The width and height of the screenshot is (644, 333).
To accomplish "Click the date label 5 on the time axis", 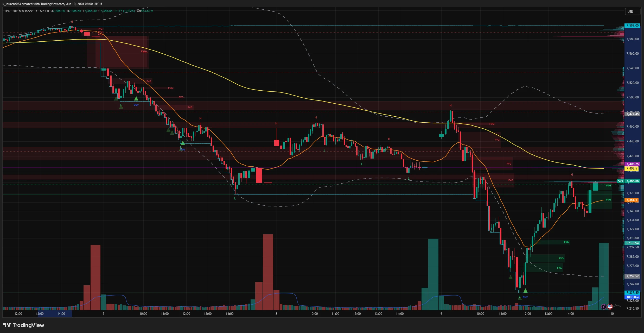I will tap(103, 314).
